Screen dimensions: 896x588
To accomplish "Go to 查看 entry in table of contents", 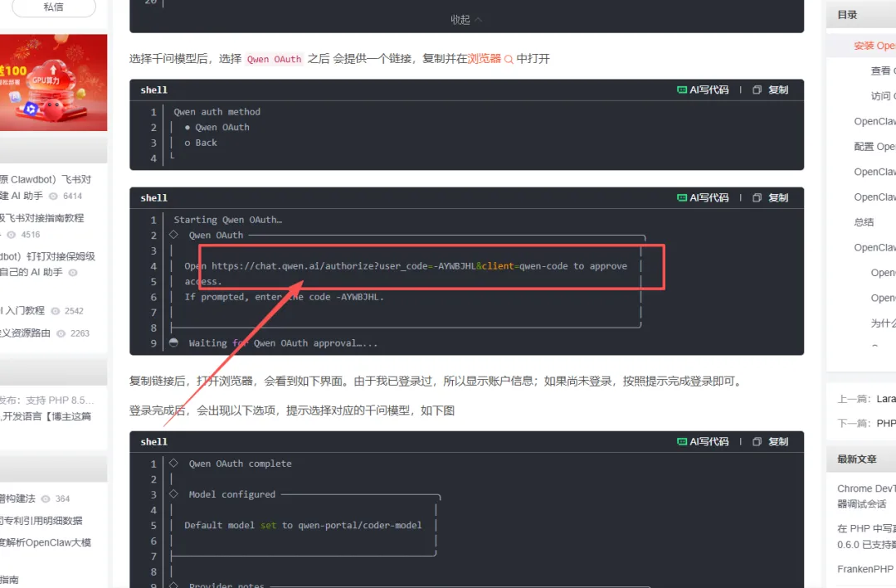I will 883,70.
